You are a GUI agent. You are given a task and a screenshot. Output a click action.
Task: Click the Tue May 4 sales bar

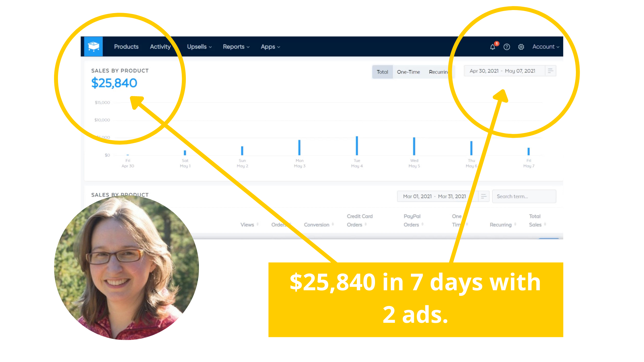[357, 145]
